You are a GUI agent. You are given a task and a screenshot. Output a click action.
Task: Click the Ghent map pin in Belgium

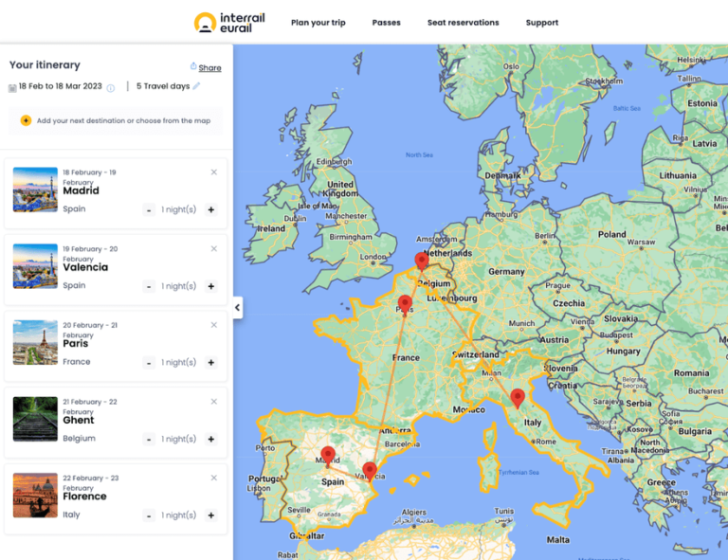pyautogui.click(x=422, y=261)
